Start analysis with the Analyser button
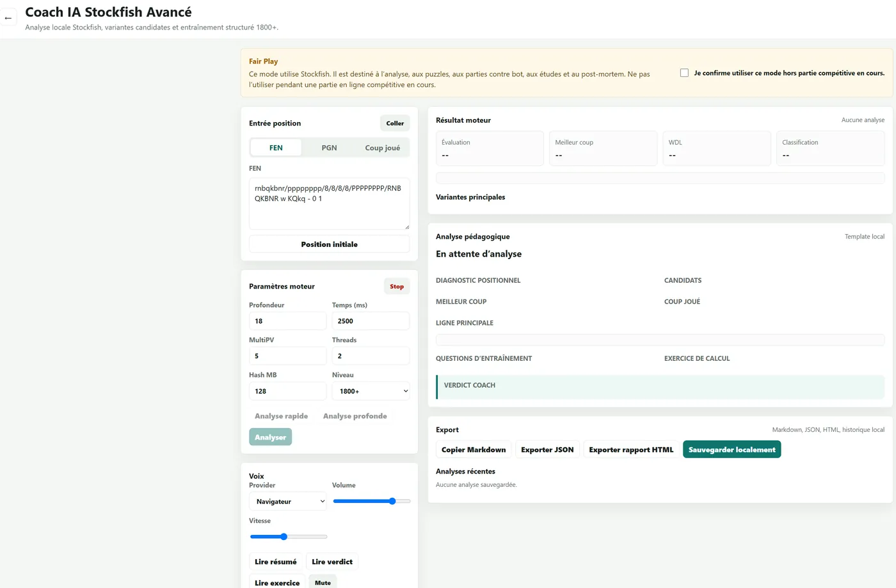The height and width of the screenshot is (588, 896). coord(270,437)
